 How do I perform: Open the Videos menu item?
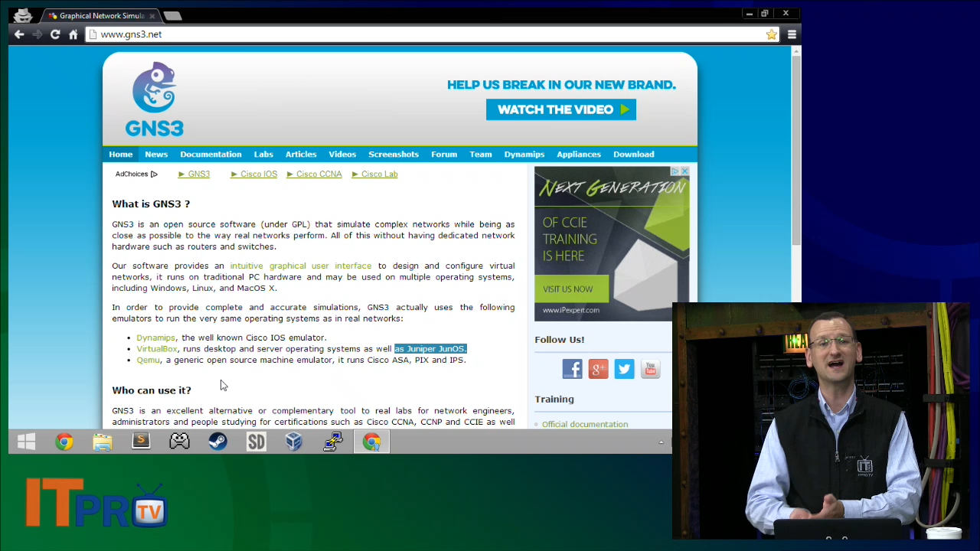click(342, 155)
